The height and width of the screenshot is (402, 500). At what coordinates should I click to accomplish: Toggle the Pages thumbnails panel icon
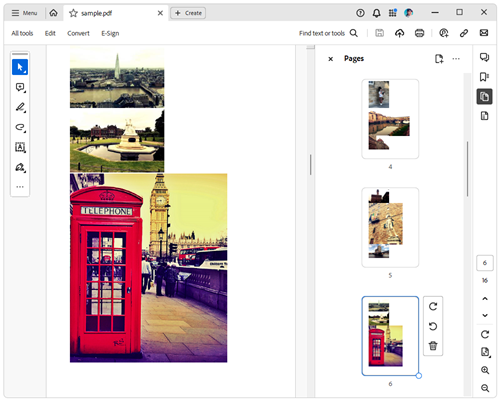(x=484, y=97)
